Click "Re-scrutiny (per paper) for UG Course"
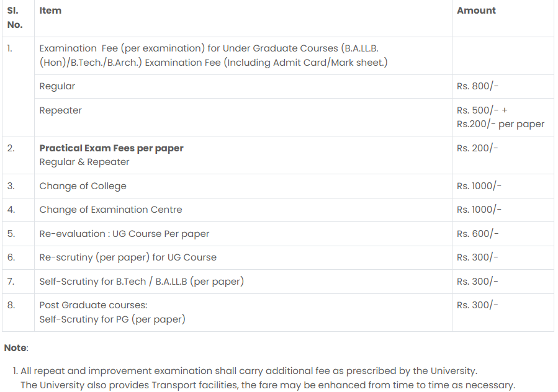Image resolution: width=558 pixels, height=392 pixels. pos(128,257)
